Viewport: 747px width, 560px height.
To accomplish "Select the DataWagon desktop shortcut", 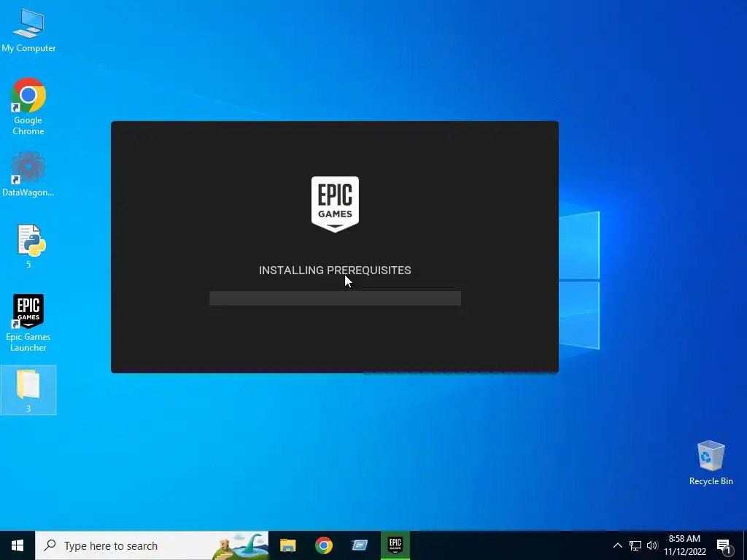I will tap(28, 174).
